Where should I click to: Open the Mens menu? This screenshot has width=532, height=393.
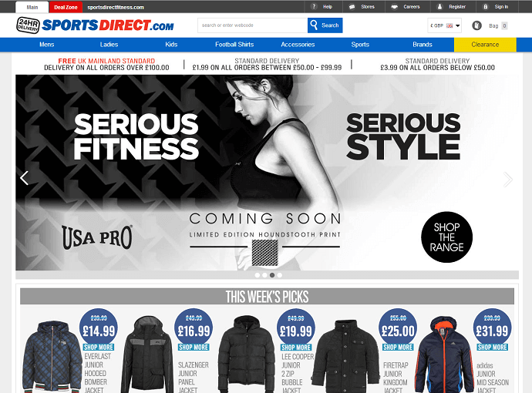click(x=47, y=45)
